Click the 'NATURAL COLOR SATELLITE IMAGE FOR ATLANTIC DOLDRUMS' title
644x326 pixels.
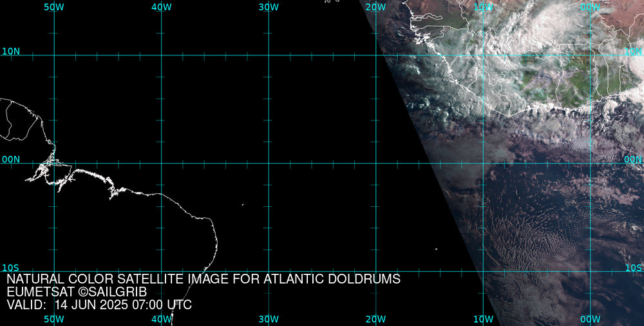(204, 279)
